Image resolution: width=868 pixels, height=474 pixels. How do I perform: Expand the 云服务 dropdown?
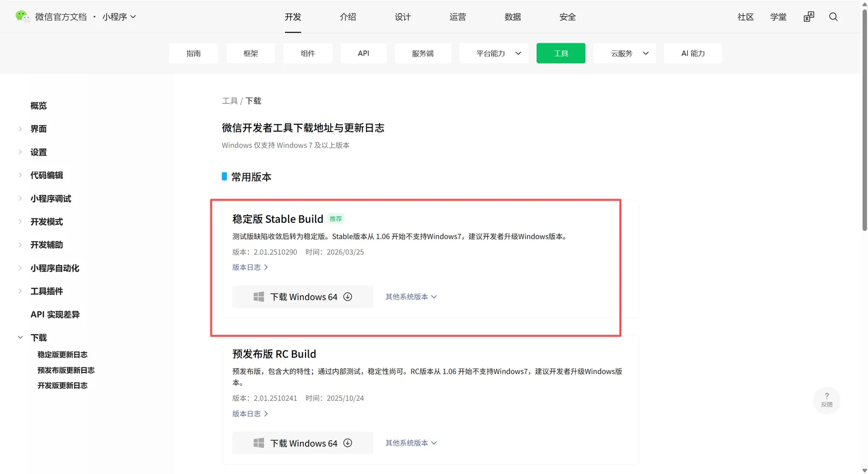point(625,53)
